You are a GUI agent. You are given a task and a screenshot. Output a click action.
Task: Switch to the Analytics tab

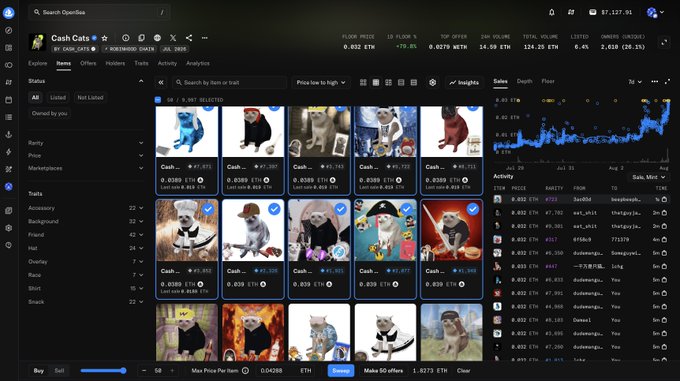coord(198,63)
